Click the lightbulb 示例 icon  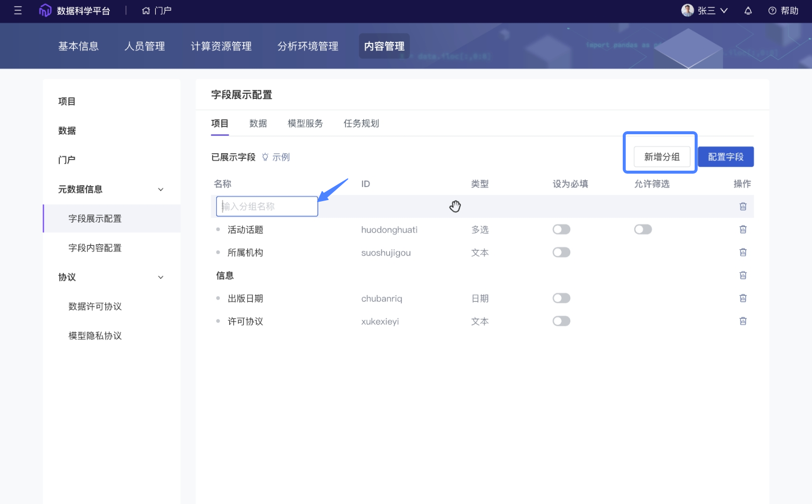coord(265,157)
